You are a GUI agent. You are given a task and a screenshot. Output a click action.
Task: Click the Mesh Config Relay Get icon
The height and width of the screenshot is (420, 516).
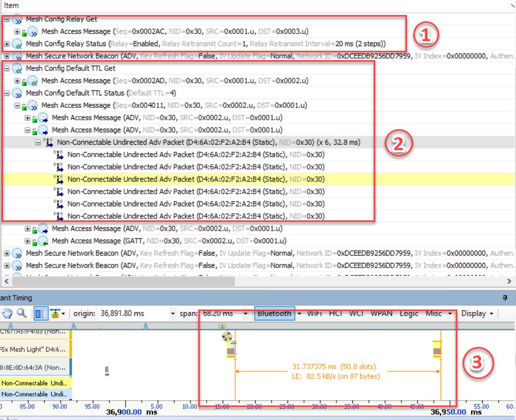point(17,19)
